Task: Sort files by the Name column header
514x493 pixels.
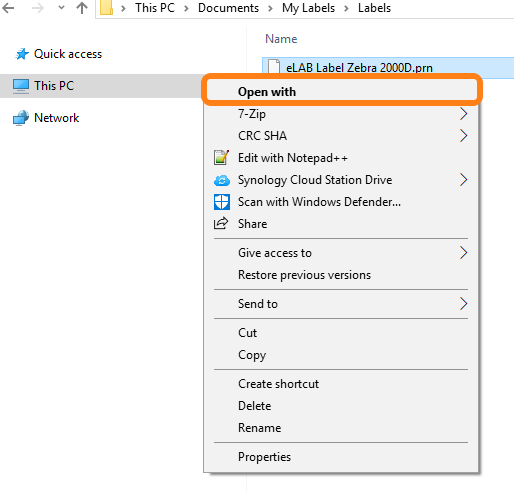Action: click(x=281, y=39)
